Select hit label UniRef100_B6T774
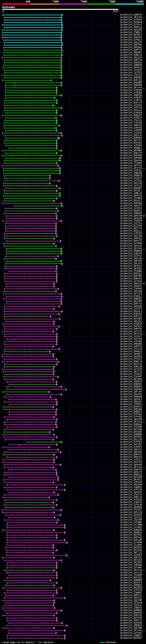The height and width of the screenshot is (644, 146). tap(131, 228)
